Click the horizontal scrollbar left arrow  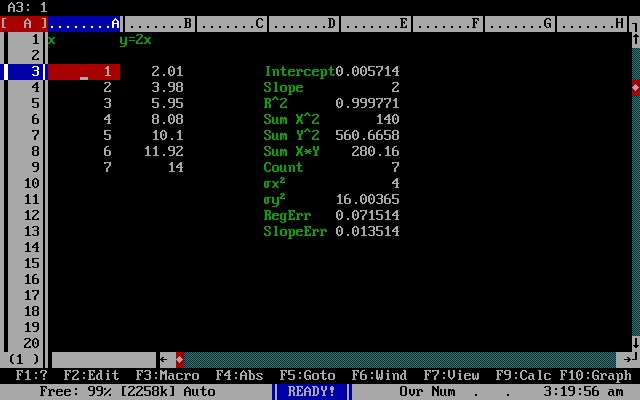[164, 360]
